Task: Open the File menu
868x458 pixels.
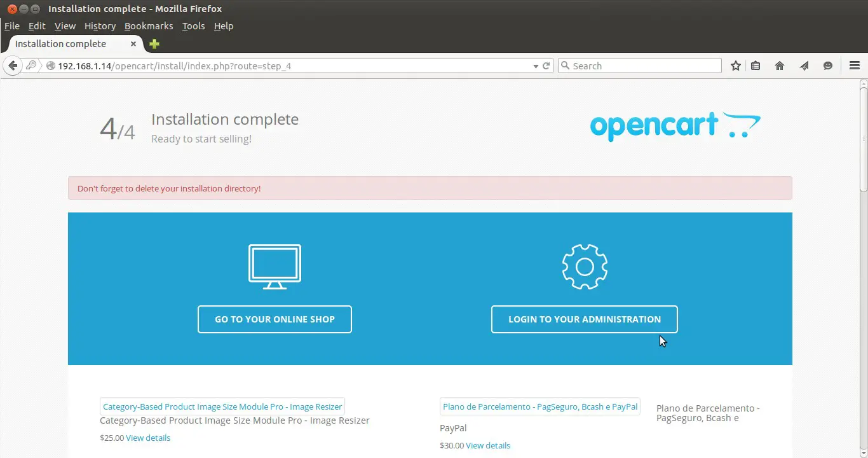Action: 12,26
